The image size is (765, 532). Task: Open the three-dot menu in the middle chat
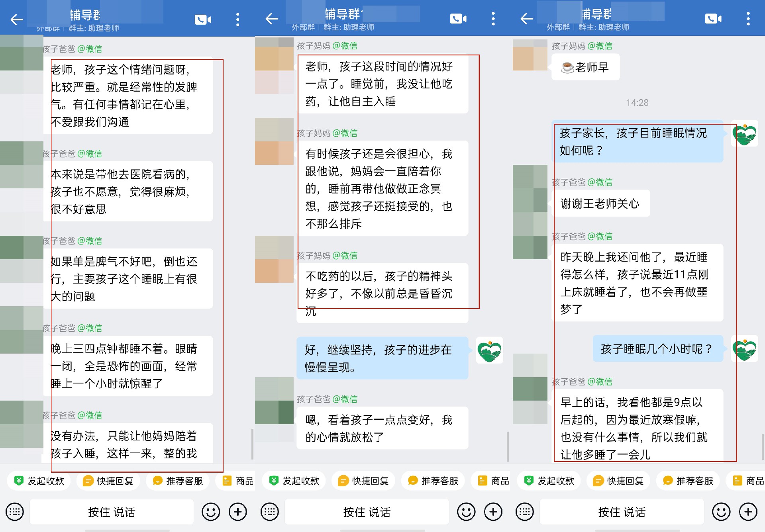[493, 19]
